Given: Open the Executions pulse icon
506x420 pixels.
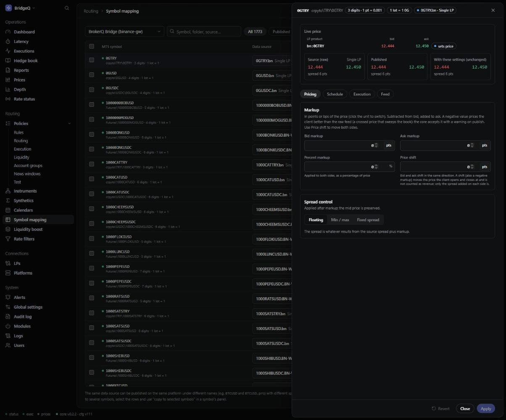Looking at the screenshot, I should [8, 51].
